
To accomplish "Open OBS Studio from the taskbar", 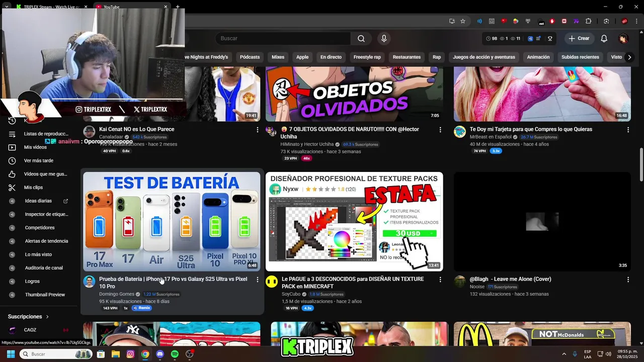I will tap(190, 354).
